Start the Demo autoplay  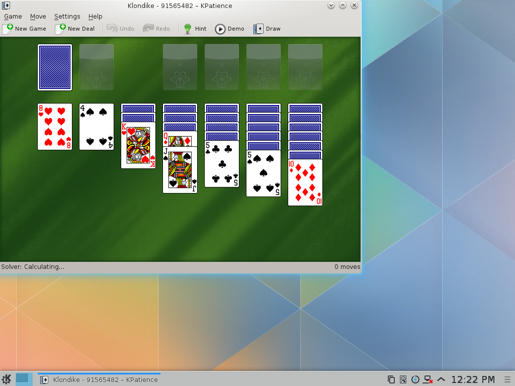pyautogui.click(x=229, y=29)
